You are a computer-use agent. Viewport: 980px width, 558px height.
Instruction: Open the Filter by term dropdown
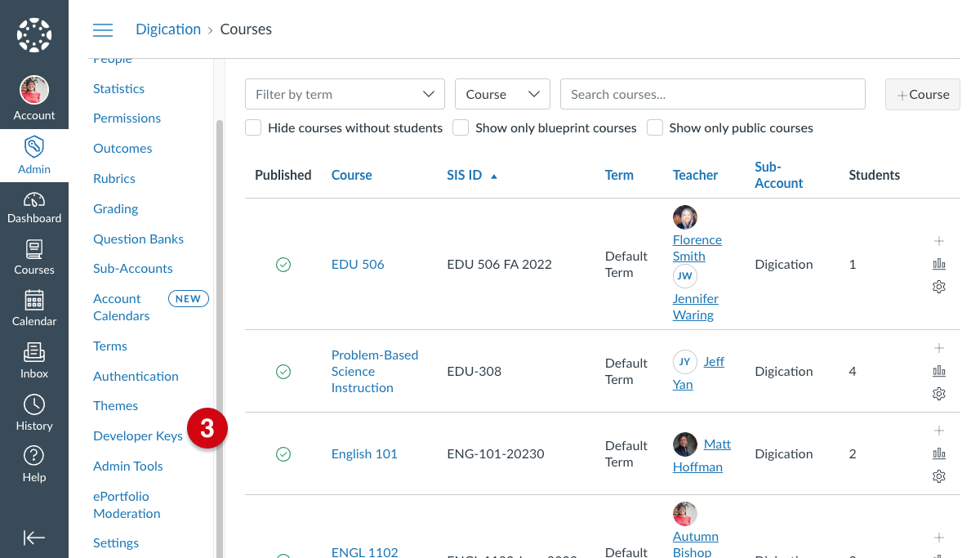click(x=345, y=94)
